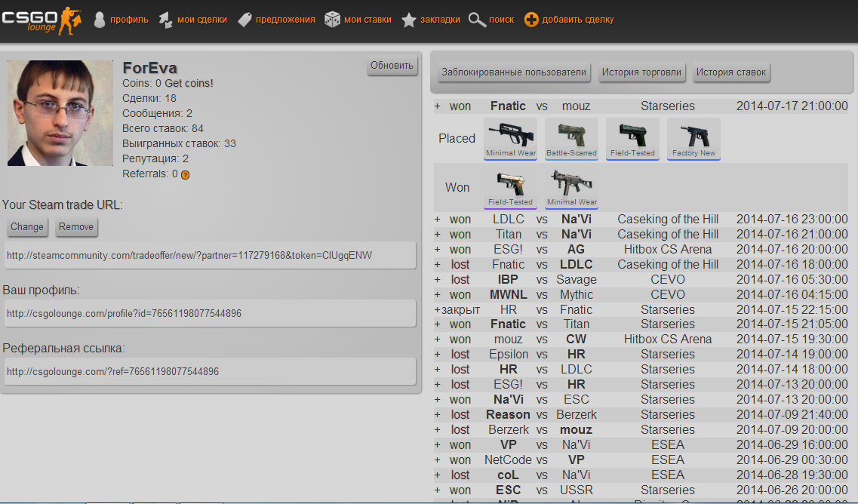Click 'Выигранных ставок: 33' text

tap(179, 144)
